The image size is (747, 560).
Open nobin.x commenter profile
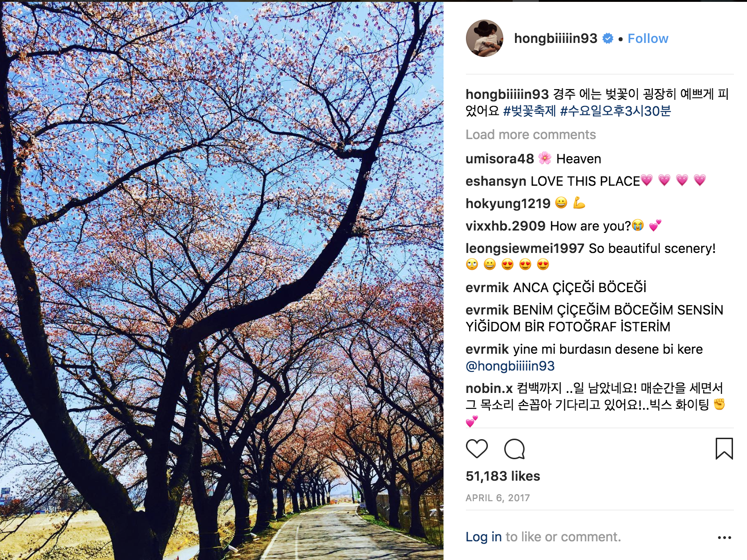pyautogui.click(x=489, y=388)
